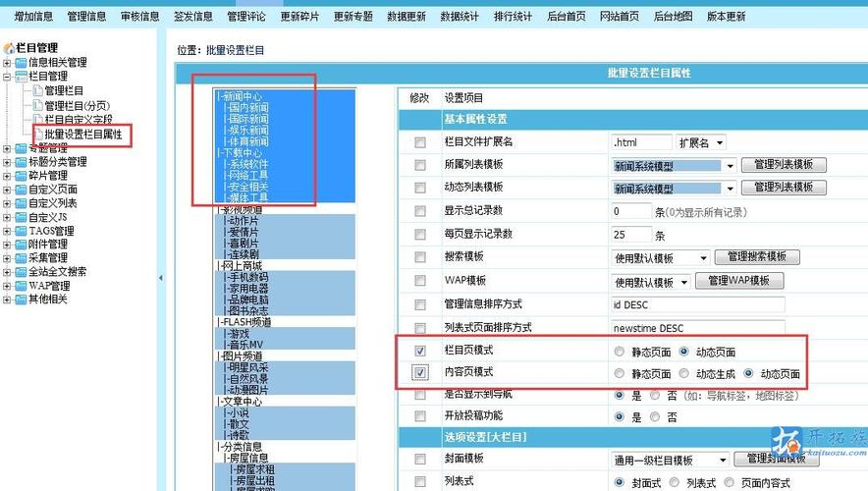Click the 自定义页面 folder icon
The height and width of the screenshot is (491, 868).
(21, 190)
